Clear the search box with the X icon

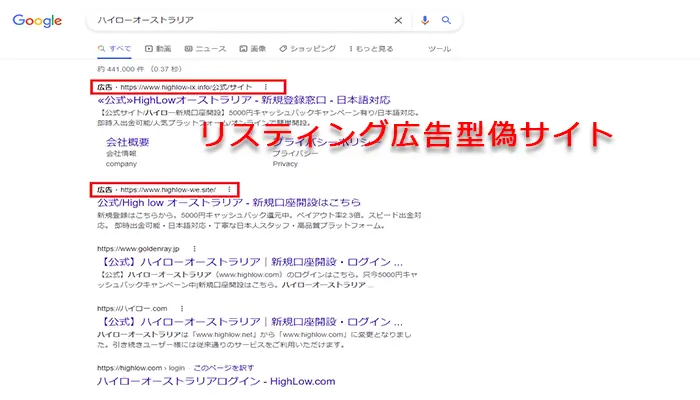coord(398,20)
